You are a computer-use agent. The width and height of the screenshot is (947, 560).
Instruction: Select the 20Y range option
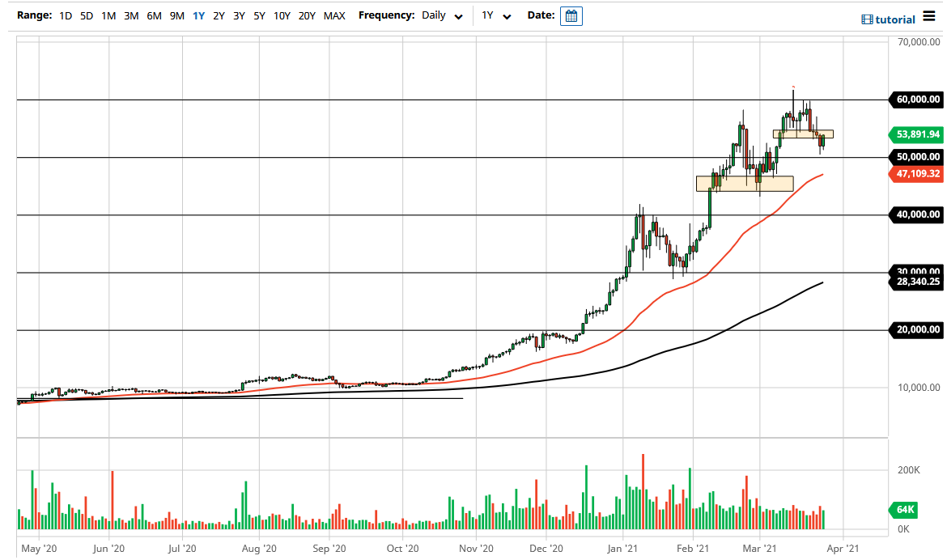pos(308,15)
